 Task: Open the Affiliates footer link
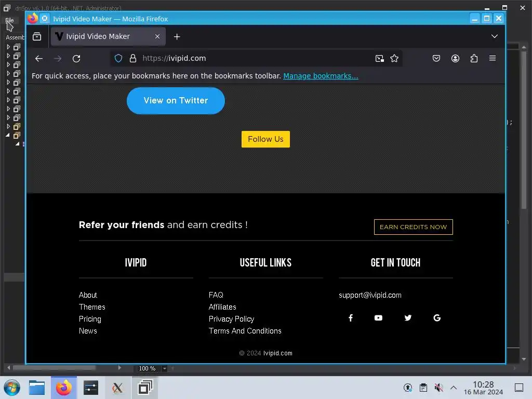coord(222,307)
